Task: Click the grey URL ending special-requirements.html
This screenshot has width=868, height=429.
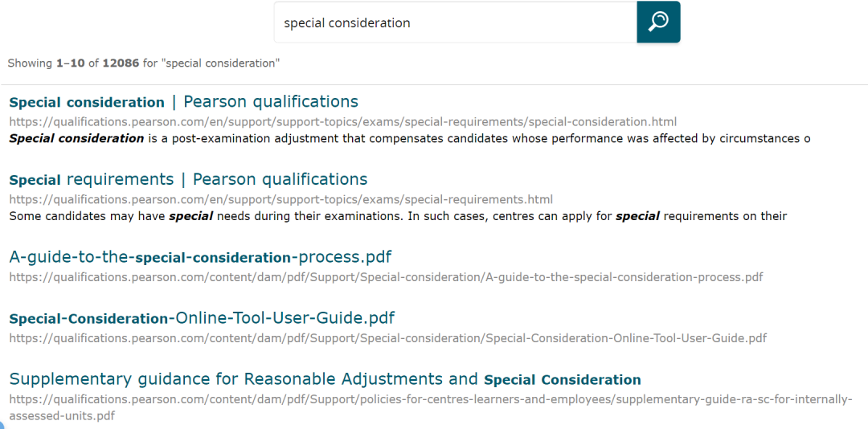Action: click(280, 199)
